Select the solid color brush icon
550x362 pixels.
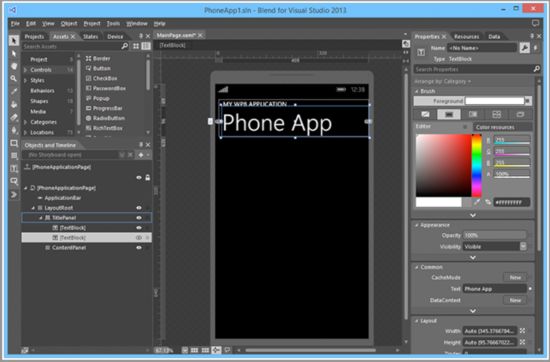click(x=449, y=114)
